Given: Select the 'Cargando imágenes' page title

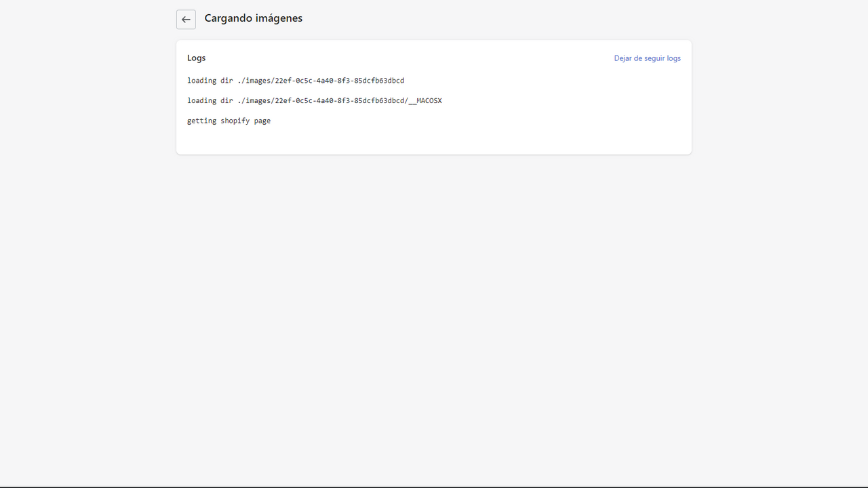Looking at the screenshot, I should click(254, 18).
